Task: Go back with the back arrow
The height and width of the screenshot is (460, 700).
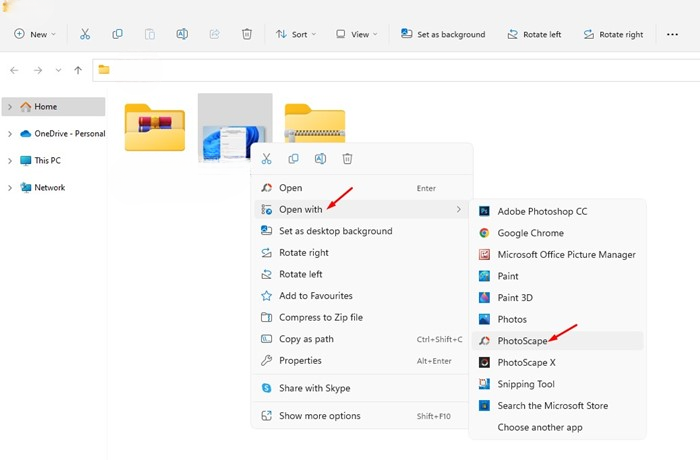Action: click(x=14, y=70)
